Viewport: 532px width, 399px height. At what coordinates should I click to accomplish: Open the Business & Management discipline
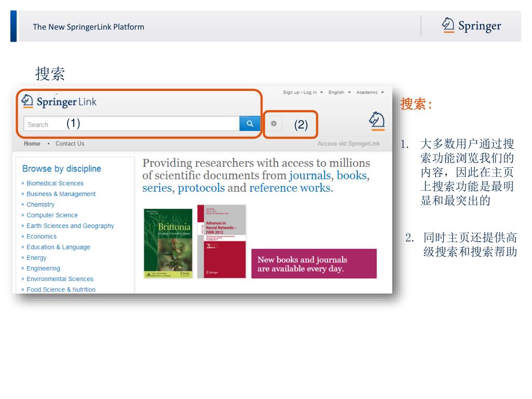pos(61,194)
